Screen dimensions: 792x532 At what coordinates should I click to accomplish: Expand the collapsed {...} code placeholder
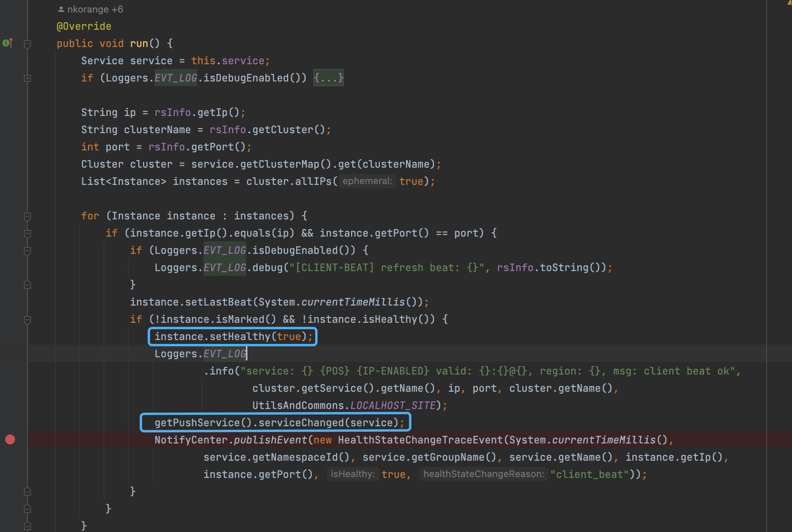coord(328,78)
